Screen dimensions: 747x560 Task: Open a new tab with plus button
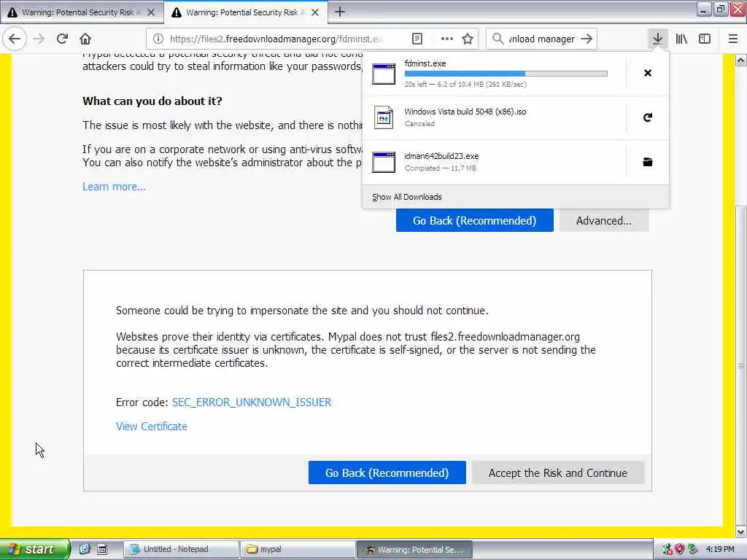[340, 12]
